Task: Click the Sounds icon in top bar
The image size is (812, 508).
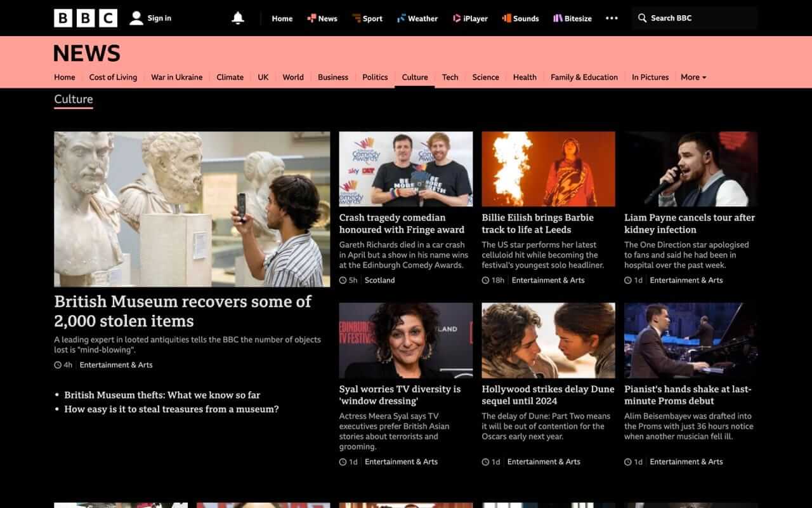Action: point(506,18)
